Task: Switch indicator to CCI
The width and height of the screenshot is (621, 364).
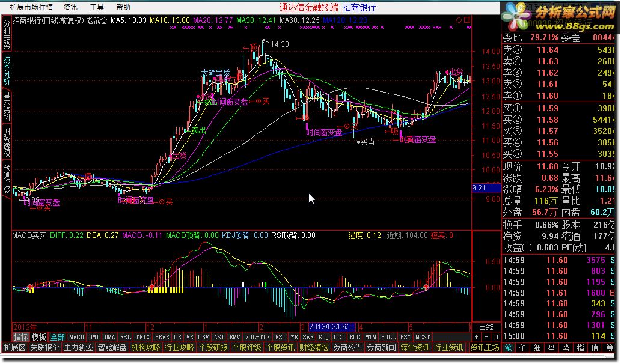Action: click(x=340, y=337)
